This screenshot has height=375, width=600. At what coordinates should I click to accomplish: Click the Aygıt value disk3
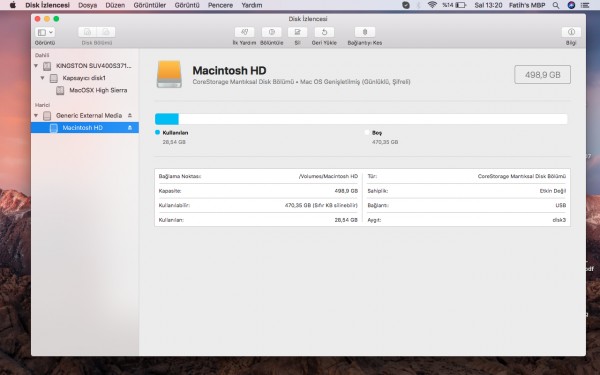559,220
